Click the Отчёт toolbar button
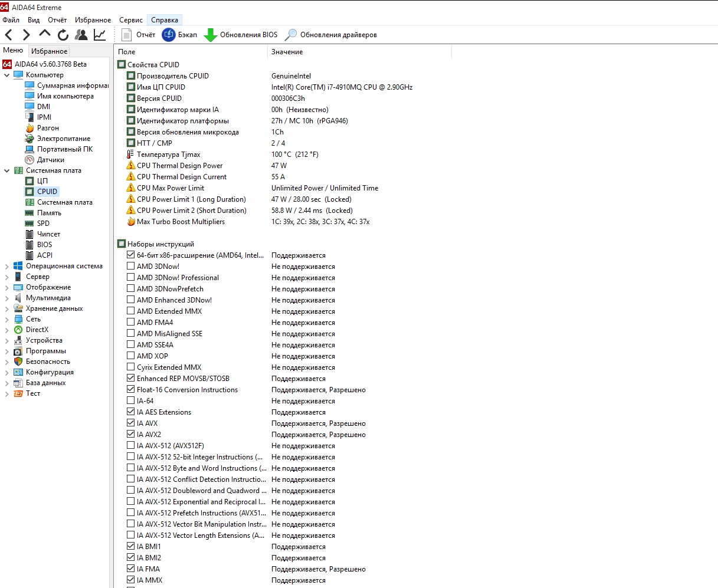The height and width of the screenshot is (588, 718). click(138, 35)
